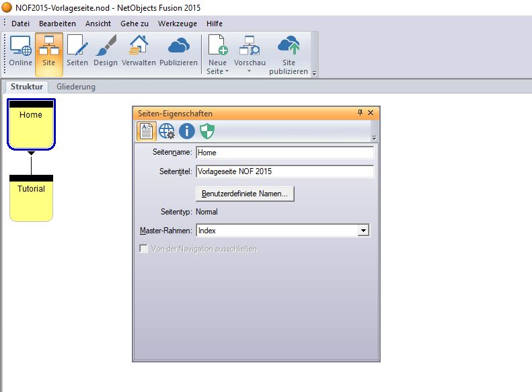The image size is (532, 392).
Task: Open the Design view
Action: coord(106,51)
